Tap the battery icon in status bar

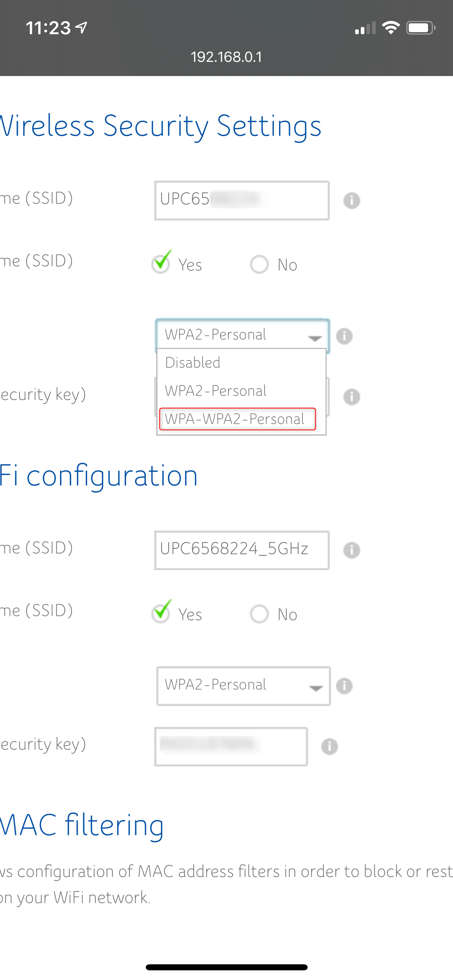coord(420,28)
